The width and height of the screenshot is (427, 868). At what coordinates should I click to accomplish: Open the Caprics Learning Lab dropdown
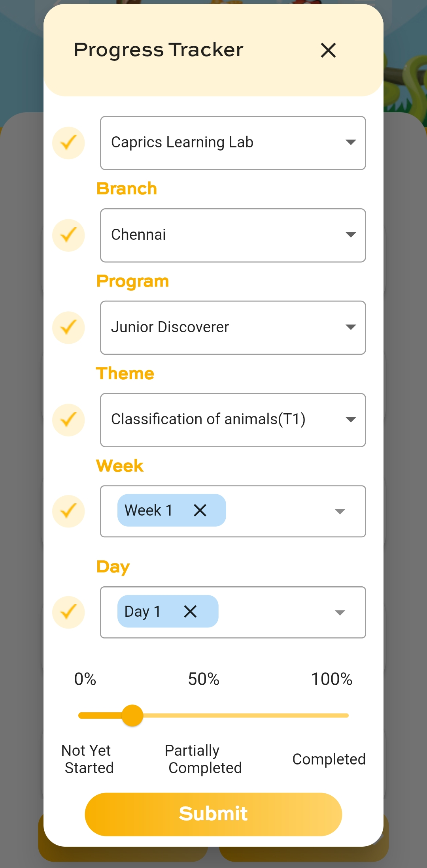[x=232, y=143]
